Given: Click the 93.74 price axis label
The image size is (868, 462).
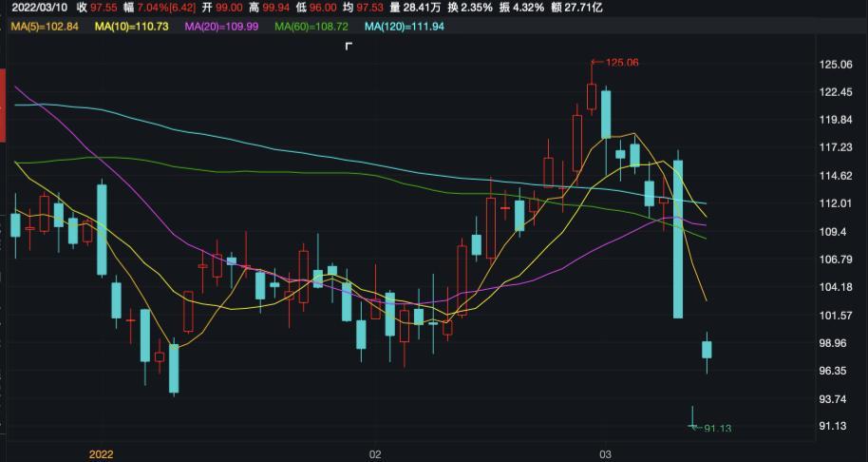Looking at the screenshot, I should (833, 399).
